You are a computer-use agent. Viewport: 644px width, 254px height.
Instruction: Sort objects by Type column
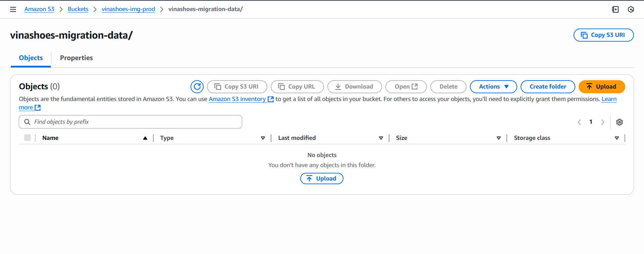263,138
